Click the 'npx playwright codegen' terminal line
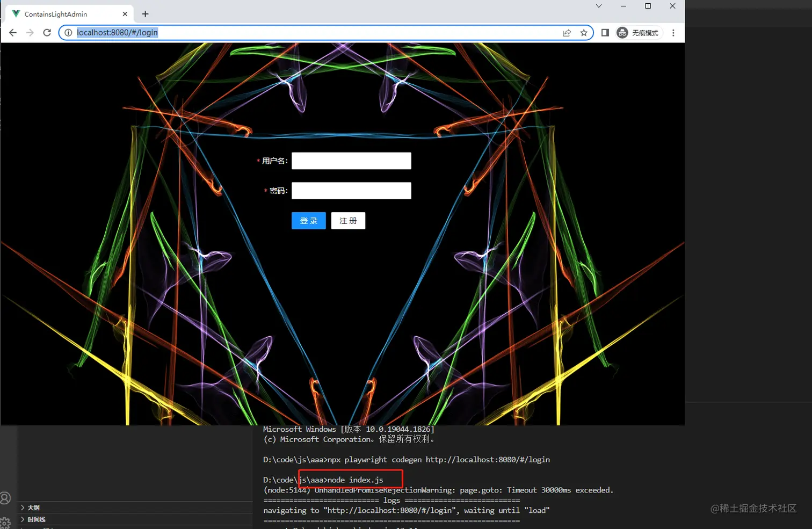This screenshot has height=529, width=812. click(407, 460)
